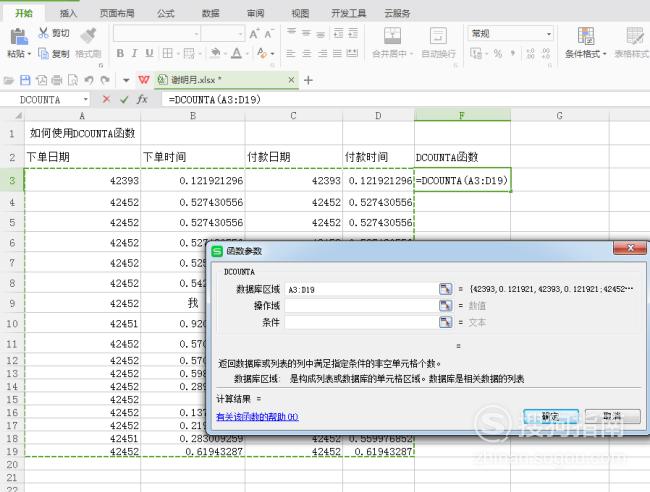This screenshot has height=492, width=650.
Task: Click the 数据库区域 input field
Action: click(x=361, y=289)
